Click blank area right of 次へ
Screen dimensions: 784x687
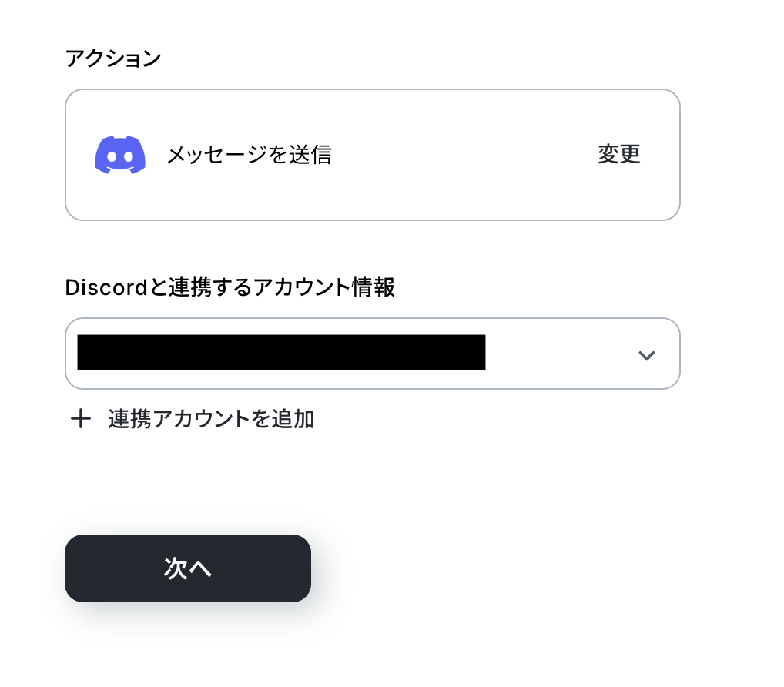click(x=500, y=568)
